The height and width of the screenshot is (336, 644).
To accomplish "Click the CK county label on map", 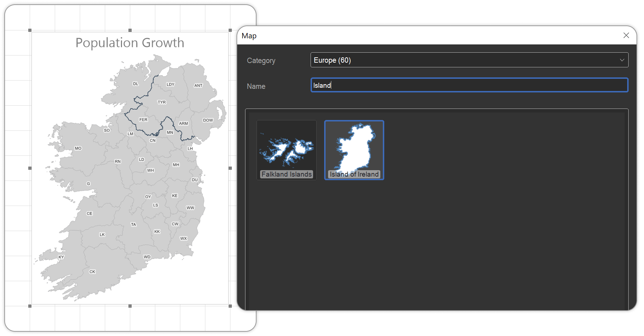I will point(92,272).
